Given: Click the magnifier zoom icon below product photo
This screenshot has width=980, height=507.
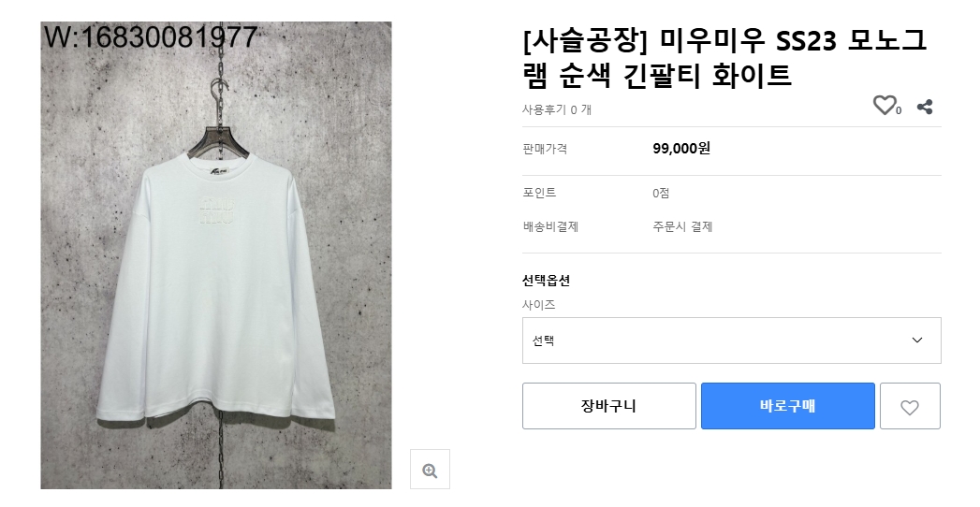Looking at the screenshot, I should point(430,470).
